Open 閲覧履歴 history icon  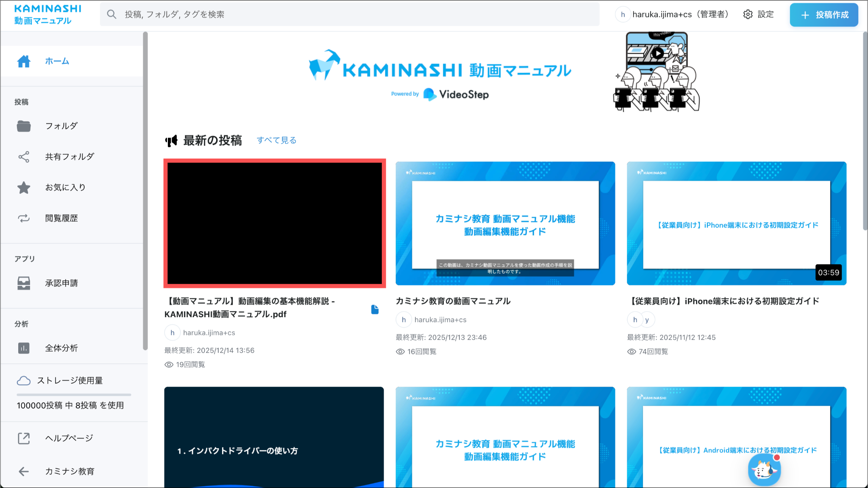pos(24,218)
